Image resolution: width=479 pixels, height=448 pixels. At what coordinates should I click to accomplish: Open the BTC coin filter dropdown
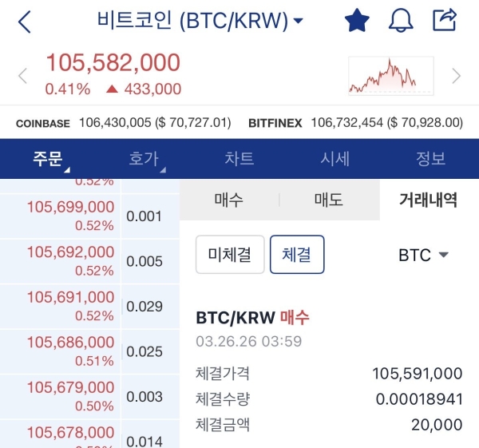coord(423,256)
